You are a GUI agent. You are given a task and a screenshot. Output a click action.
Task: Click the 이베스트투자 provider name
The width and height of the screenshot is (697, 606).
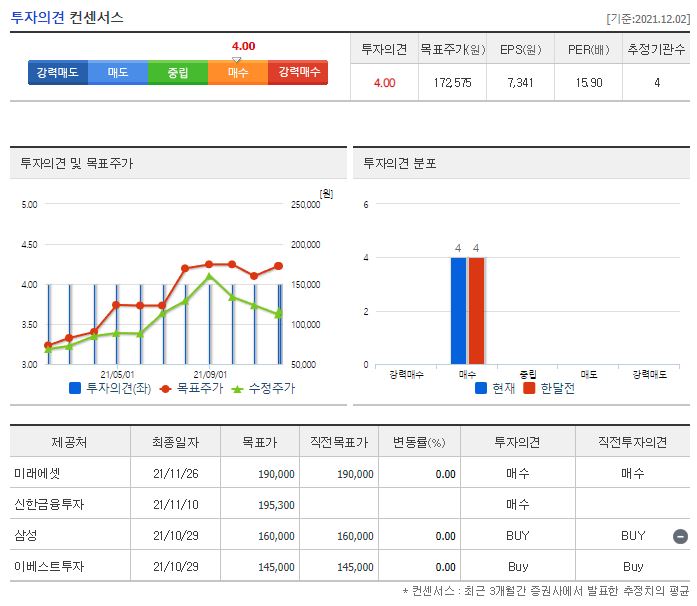click(49, 566)
